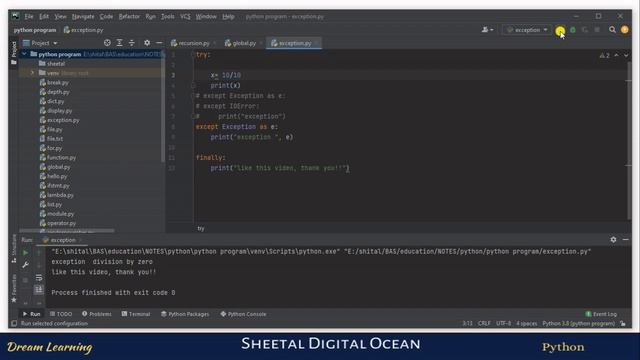Select the sheetal folder

tap(52, 64)
